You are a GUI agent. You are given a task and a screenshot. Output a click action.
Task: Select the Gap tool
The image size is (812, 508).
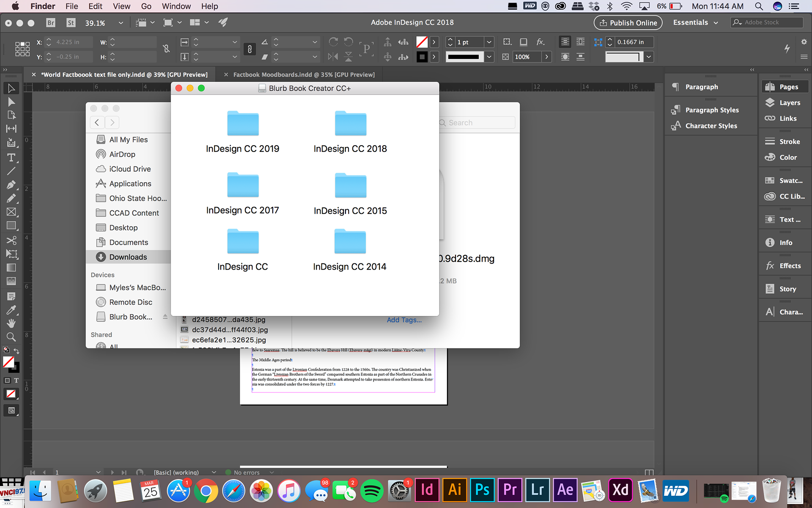tap(11, 129)
